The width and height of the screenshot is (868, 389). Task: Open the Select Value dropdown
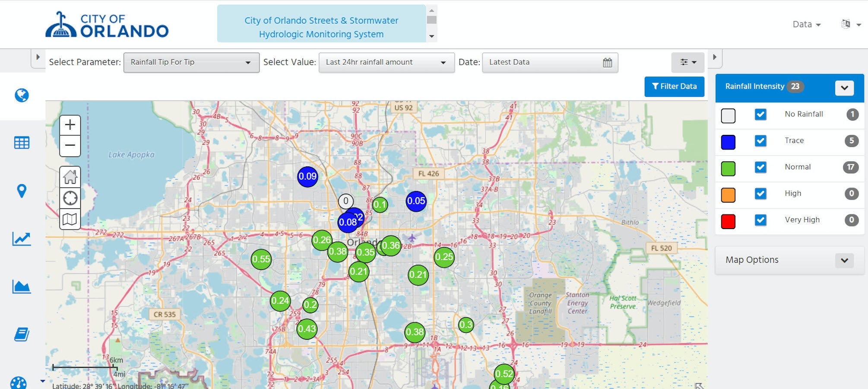pyautogui.click(x=386, y=63)
